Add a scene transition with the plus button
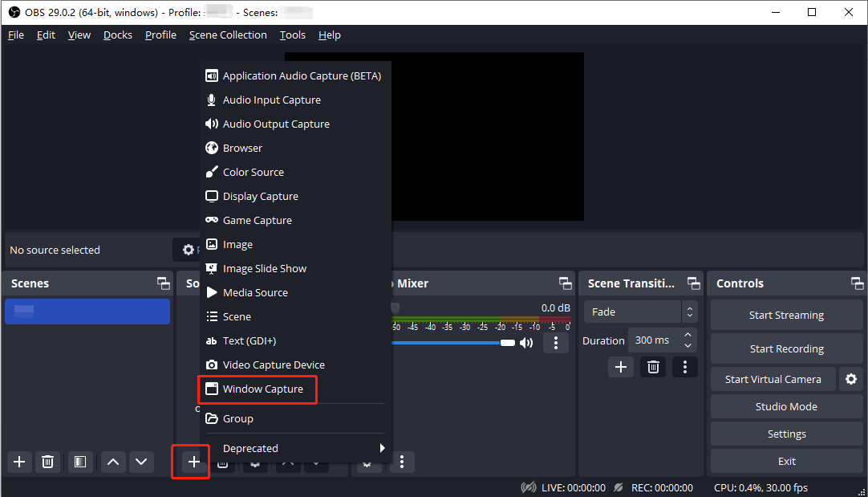Image resolution: width=868 pixels, height=497 pixels. tap(621, 367)
